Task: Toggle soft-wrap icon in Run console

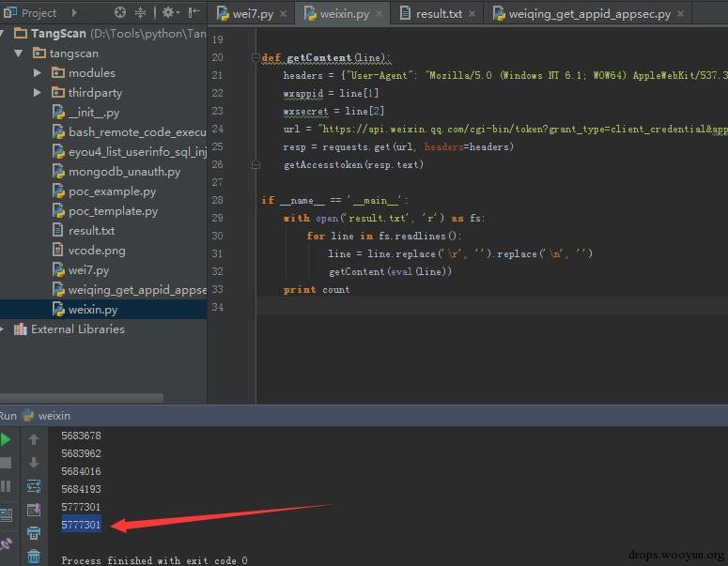Action: [x=34, y=486]
